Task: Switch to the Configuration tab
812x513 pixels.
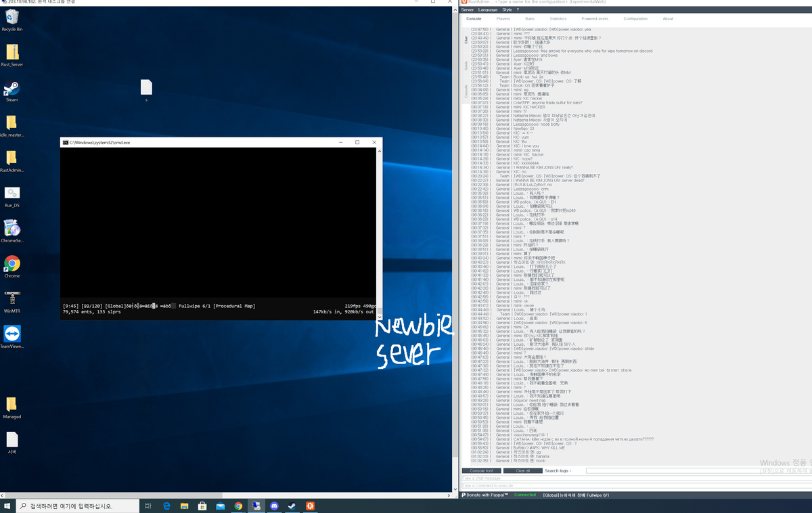Action: pyautogui.click(x=635, y=19)
